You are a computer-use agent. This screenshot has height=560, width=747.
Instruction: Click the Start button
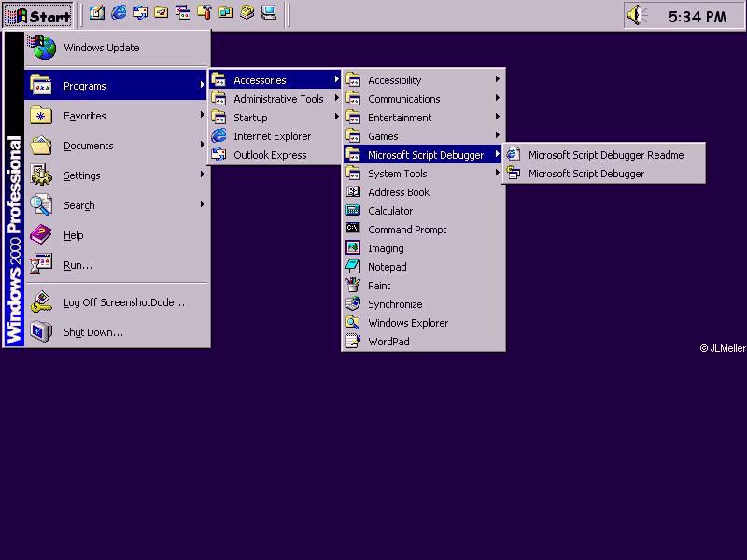tap(38, 16)
